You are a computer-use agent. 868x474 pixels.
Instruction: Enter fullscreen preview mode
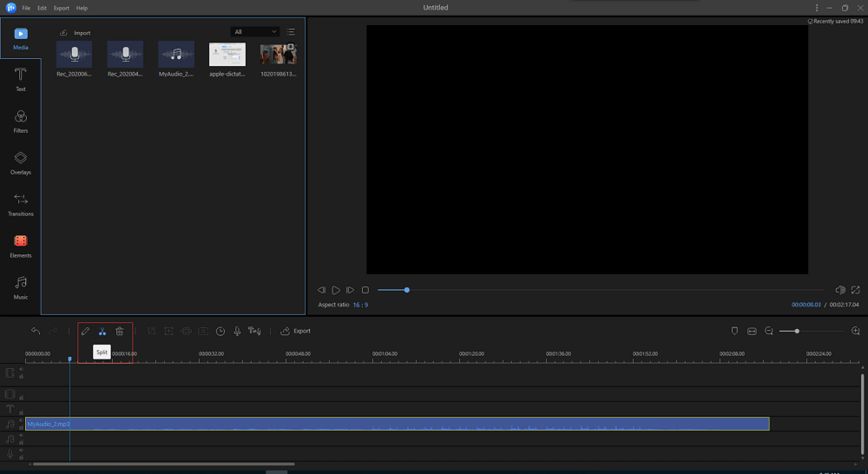tap(855, 290)
